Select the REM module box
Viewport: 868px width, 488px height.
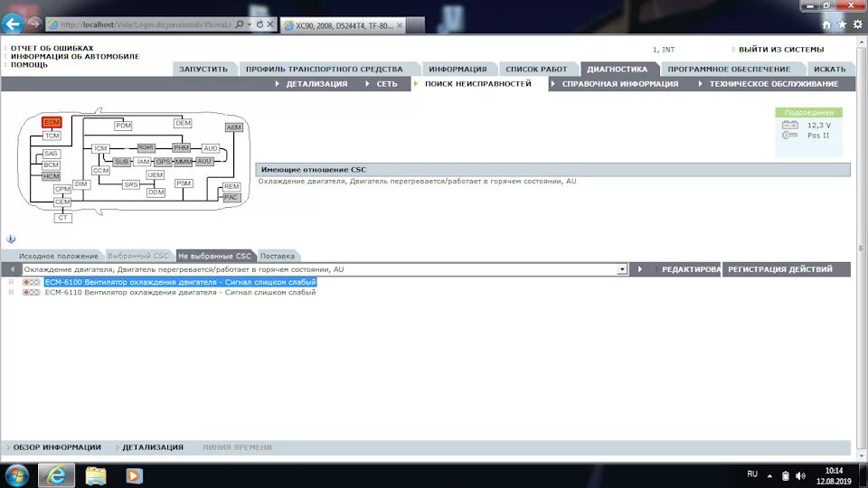click(231, 186)
